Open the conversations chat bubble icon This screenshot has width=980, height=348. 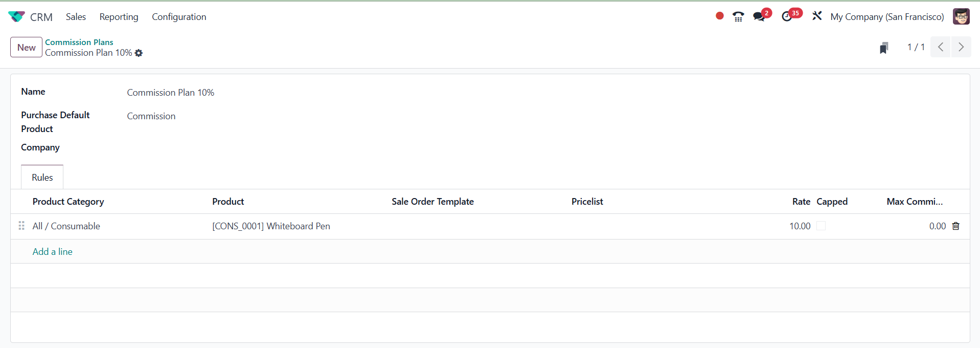click(759, 17)
